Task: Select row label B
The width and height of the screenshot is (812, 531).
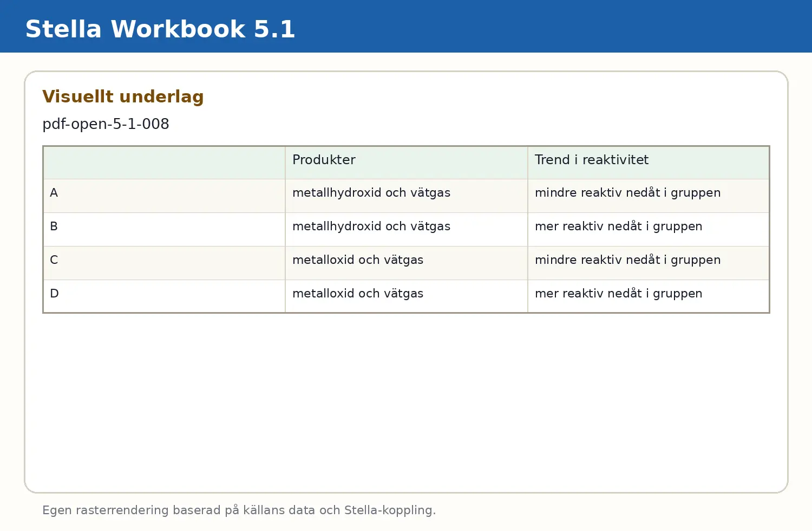Action: pyautogui.click(x=164, y=230)
